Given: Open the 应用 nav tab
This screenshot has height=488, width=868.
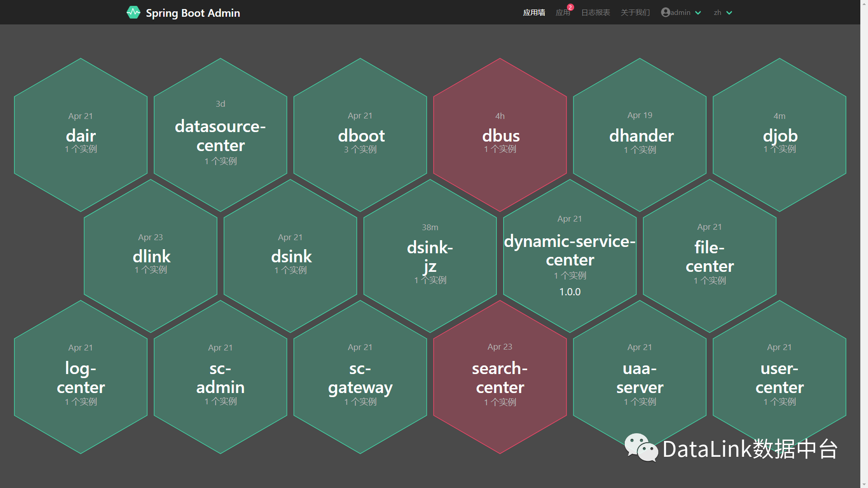Looking at the screenshot, I should [x=563, y=13].
